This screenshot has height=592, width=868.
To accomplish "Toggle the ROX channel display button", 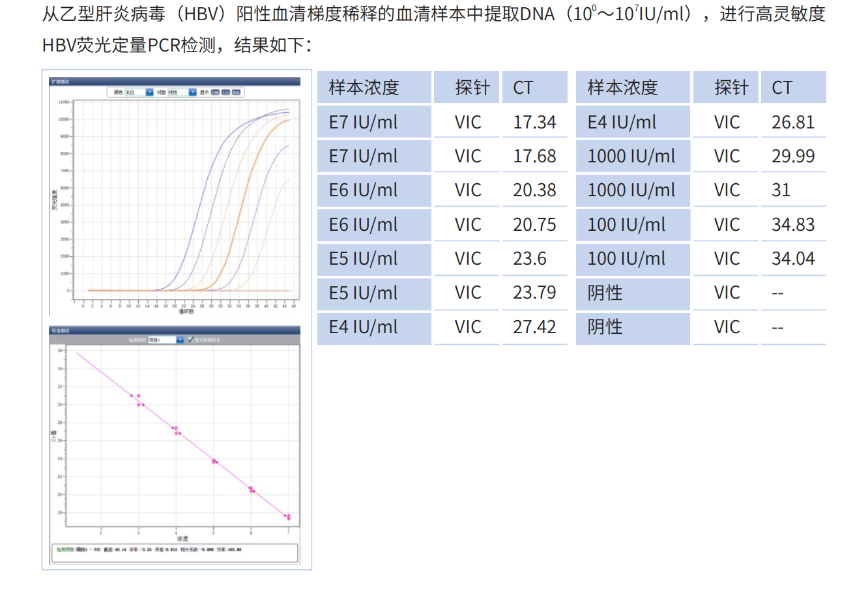I will coord(236,93).
